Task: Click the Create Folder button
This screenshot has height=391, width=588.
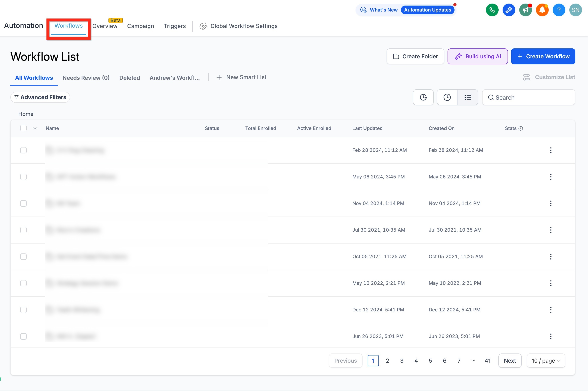Action: [x=415, y=56]
